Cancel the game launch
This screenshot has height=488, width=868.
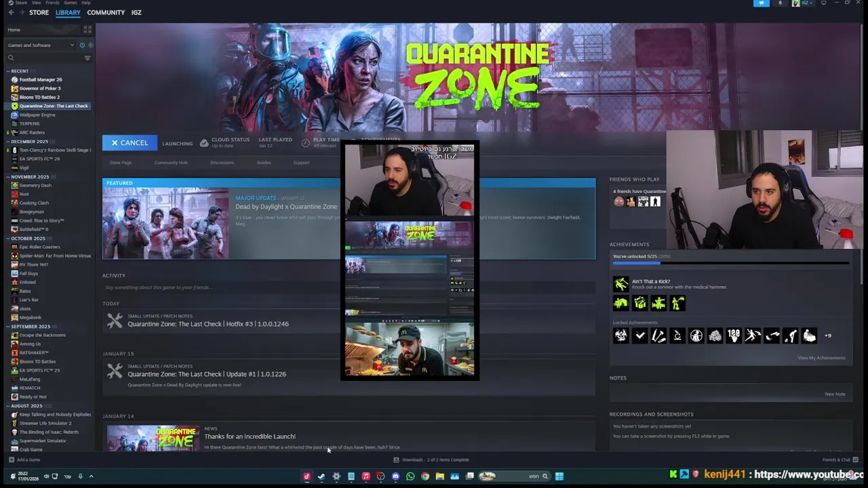[130, 143]
